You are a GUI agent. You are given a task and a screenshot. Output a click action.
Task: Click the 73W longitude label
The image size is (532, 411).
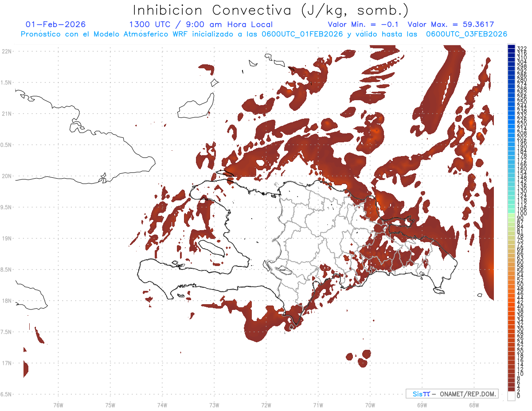(214, 404)
